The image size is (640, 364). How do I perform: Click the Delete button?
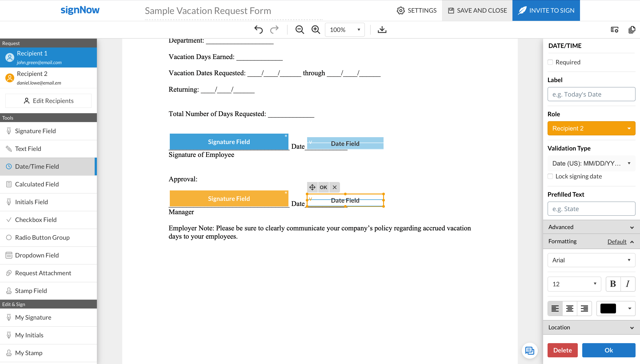click(562, 350)
